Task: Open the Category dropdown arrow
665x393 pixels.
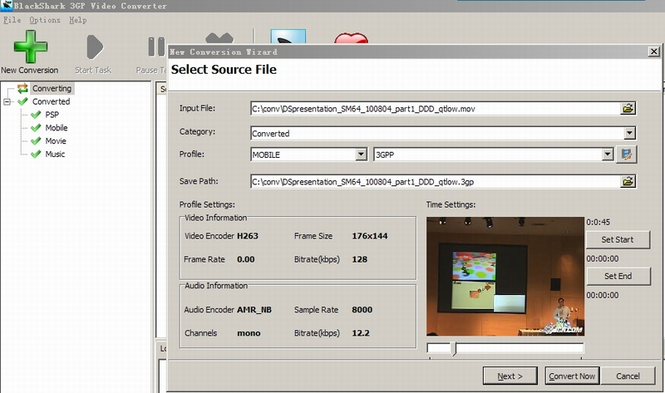Action: point(629,133)
